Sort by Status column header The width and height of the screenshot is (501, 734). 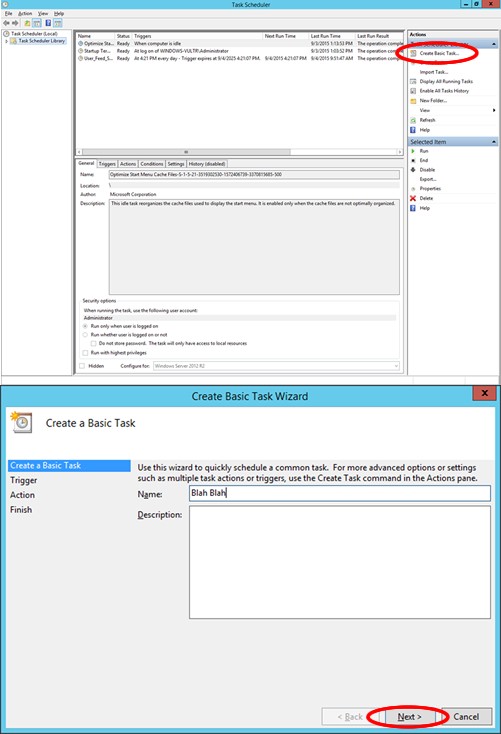(x=124, y=36)
